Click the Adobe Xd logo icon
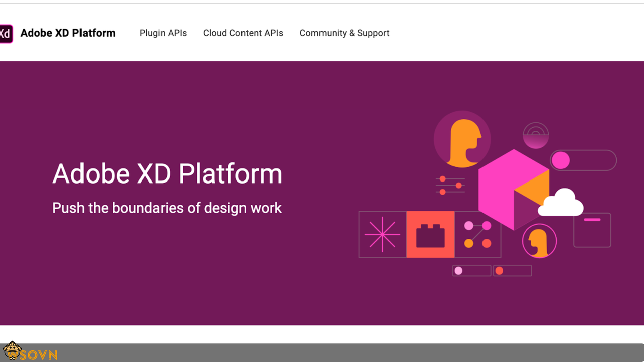Viewport: 644px width, 362px height. pyautogui.click(x=6, y=34)
